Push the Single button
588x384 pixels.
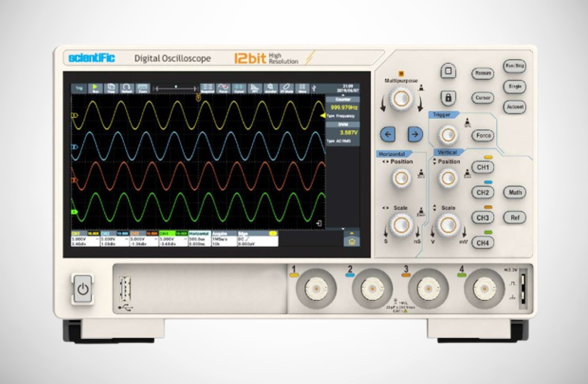point(514,86)
